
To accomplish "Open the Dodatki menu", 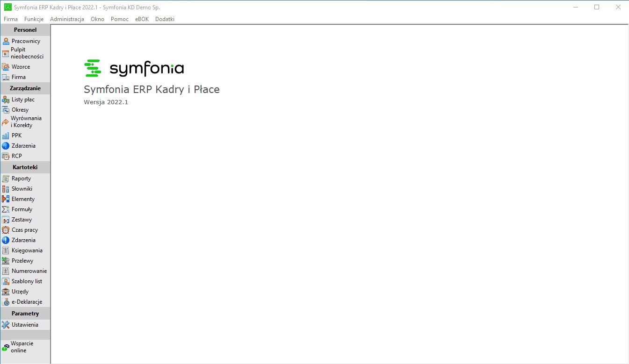I will [165, 19].
